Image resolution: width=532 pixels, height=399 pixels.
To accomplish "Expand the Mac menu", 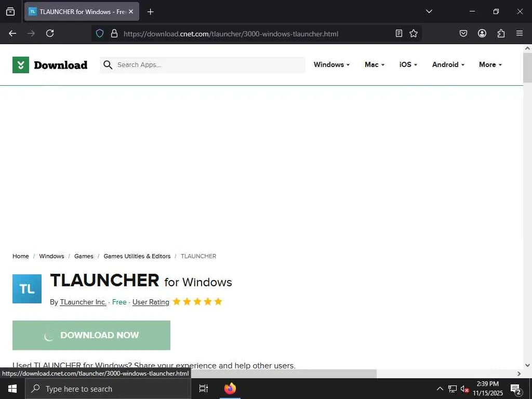I will pyautogui.click(x=374, y=64).
